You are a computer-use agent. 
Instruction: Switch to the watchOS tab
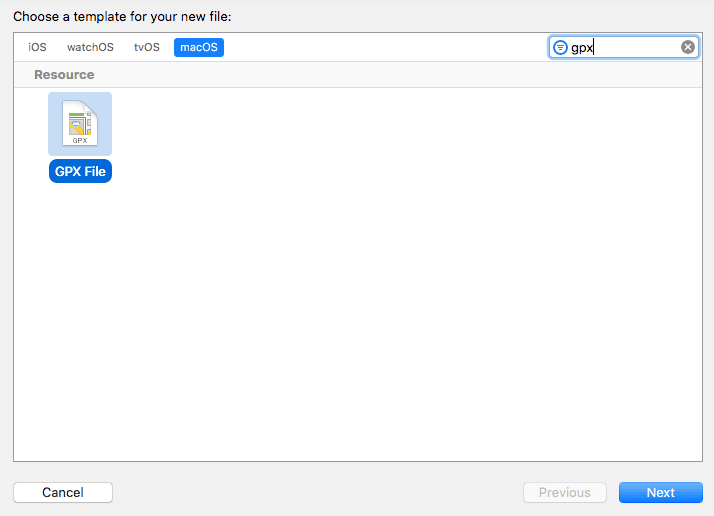tap(90, 47)
